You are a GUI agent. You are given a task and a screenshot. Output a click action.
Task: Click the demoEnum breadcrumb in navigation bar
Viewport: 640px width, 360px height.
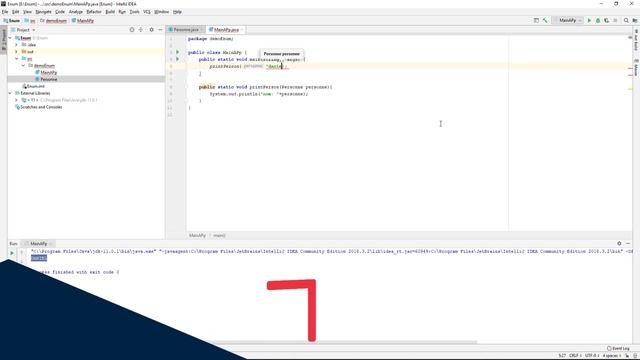click(x=53, y=20)
